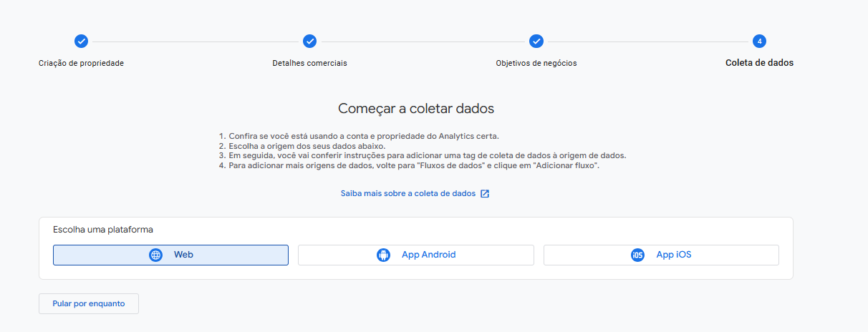Open the Detalhes comerciais step label
Image resolution: width=868 pixels, height=332 pixels.
point(309,63)
